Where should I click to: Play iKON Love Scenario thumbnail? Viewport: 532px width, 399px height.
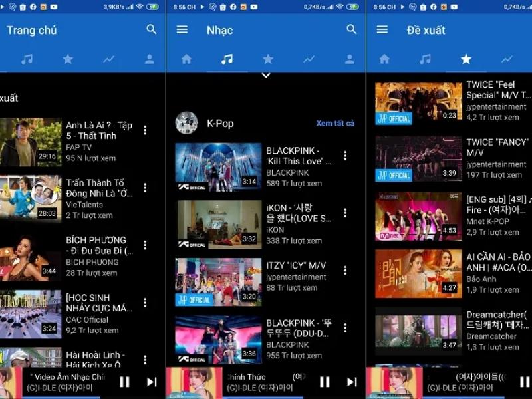[218, 225]
